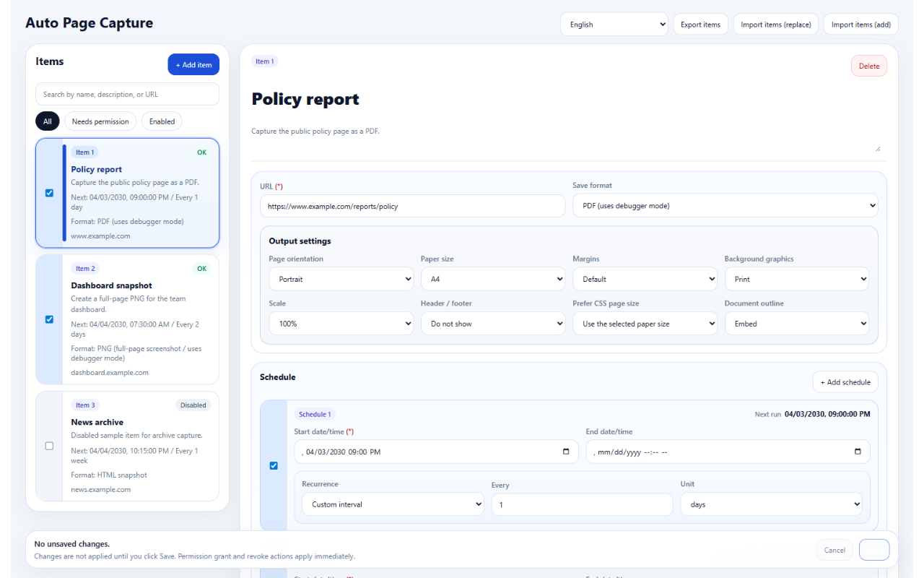
Task: Enable the News archive item checkbox
Action: coord(49,446)
